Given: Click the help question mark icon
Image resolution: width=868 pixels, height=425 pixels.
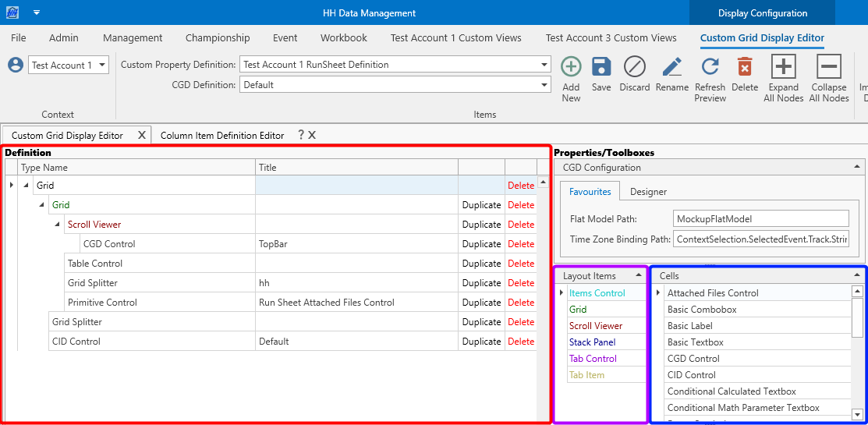Looking at the screenshot, I should (300, 134).
